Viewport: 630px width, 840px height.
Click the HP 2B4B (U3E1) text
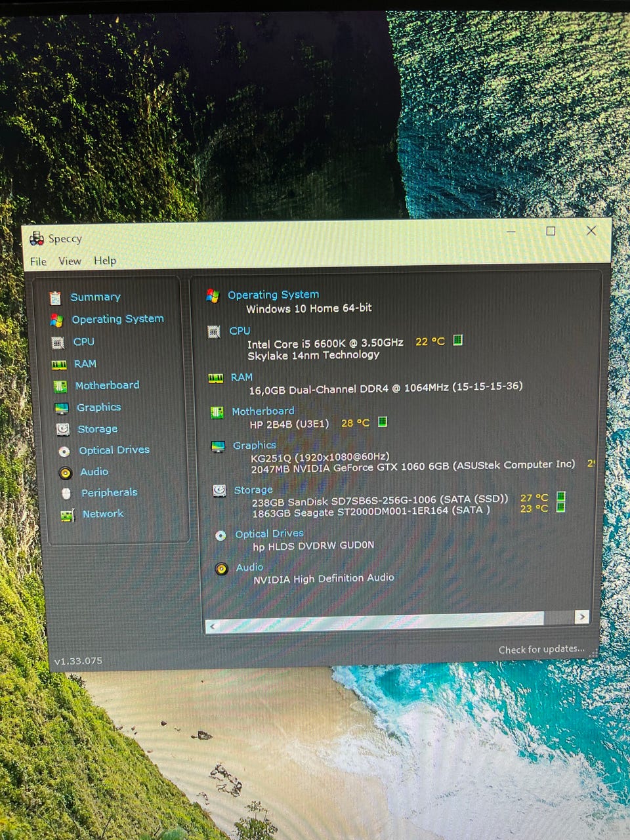click(x=289, y=424)
